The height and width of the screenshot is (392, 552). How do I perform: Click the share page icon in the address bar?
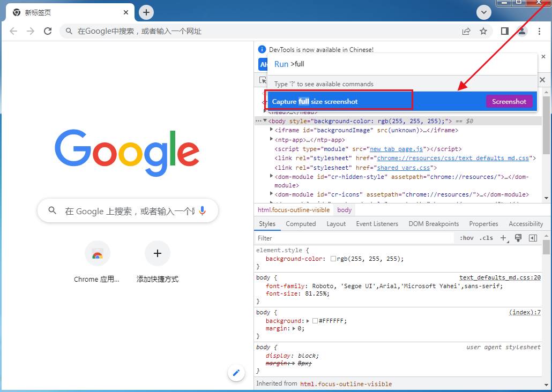pyautogui.click(x=466, y=31)
